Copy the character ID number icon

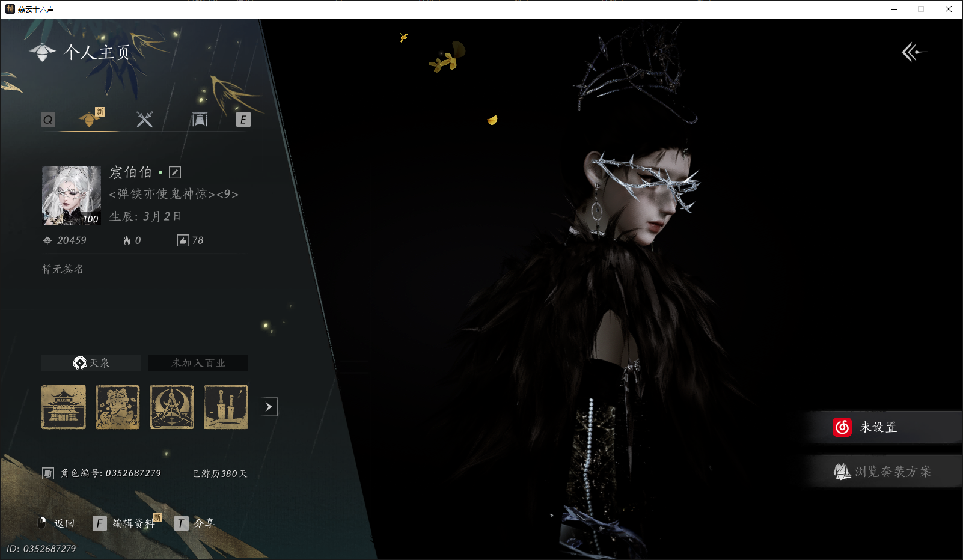(48, 473)
